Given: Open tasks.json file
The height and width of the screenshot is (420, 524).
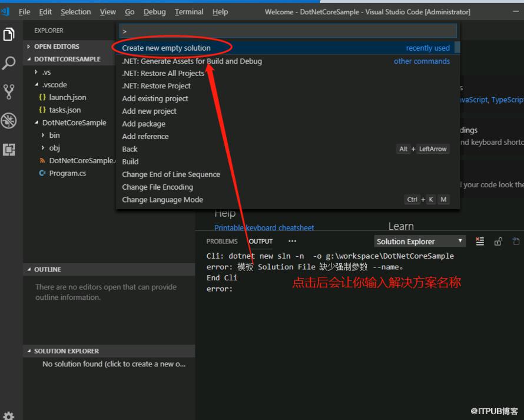Looking at the screenshot, I should click(65, 110).
